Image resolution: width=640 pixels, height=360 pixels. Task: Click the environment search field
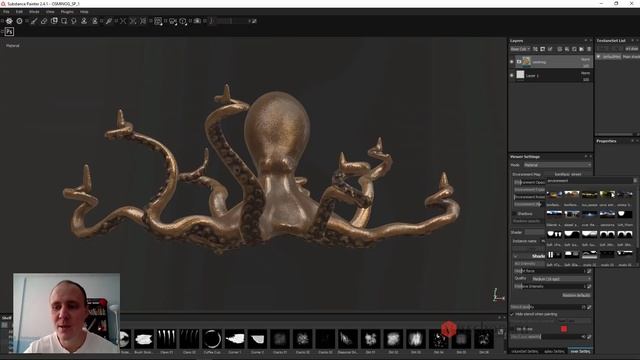(589, 180)
